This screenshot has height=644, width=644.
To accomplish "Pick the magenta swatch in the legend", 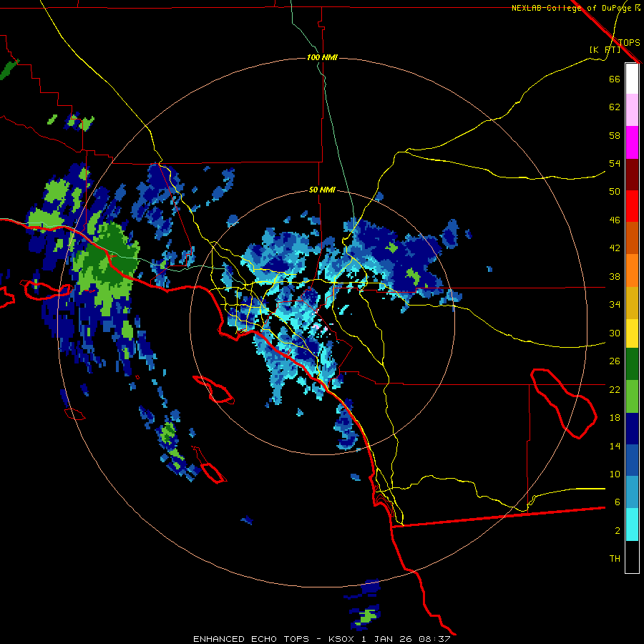I will click(x=632, y=142).
